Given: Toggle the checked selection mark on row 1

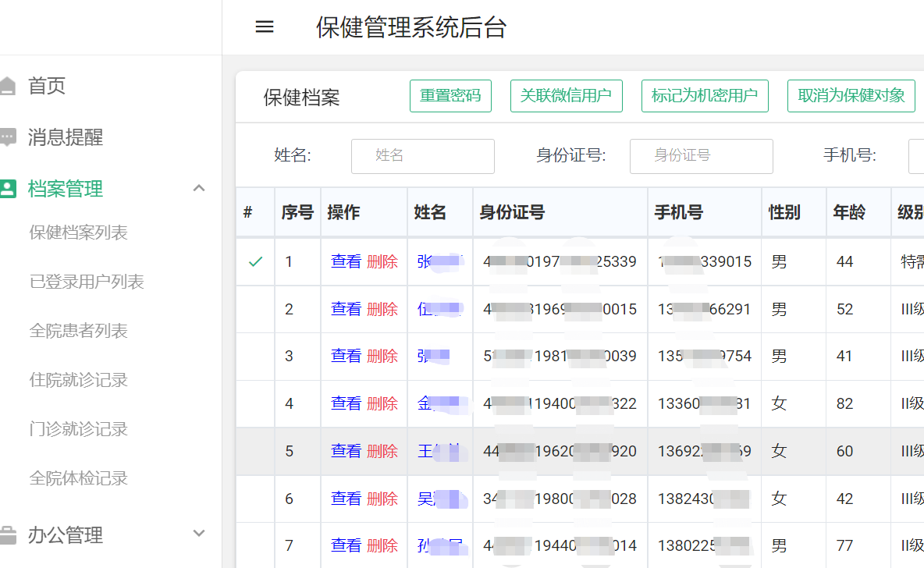Looking at the screenshot, I should point(255,262).
